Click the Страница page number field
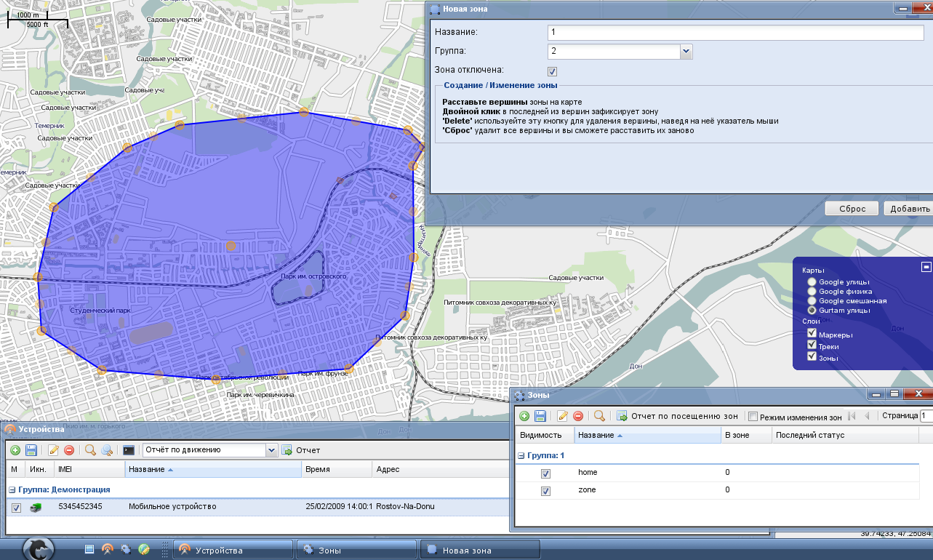The width and height of the screenshot is (933, 560). [x=926, y=416]
